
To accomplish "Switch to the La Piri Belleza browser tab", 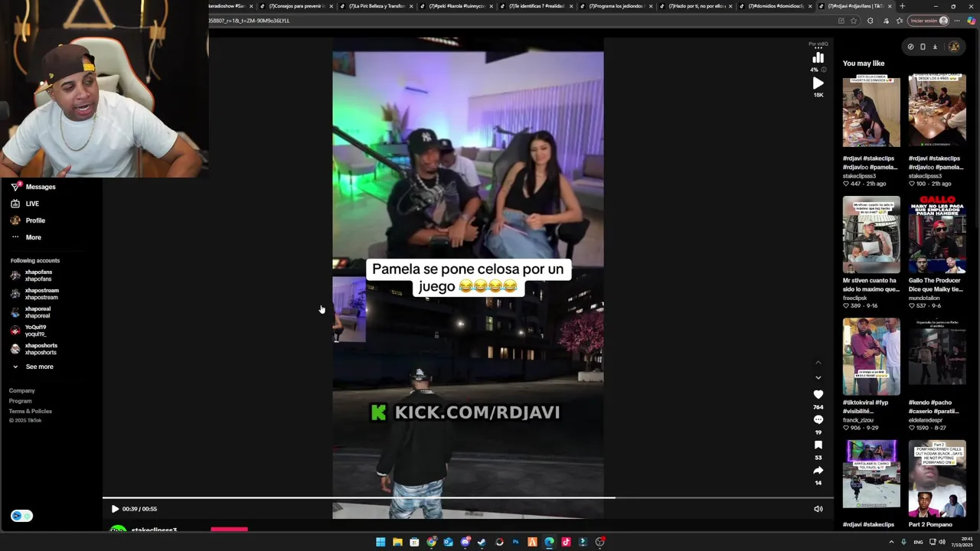I will (375, 6).
